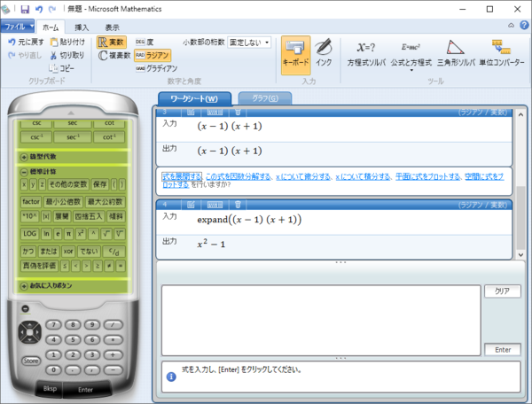Click the x² calculator key
This screenshot has width=532, height=404.
click(x=81, y=234)
